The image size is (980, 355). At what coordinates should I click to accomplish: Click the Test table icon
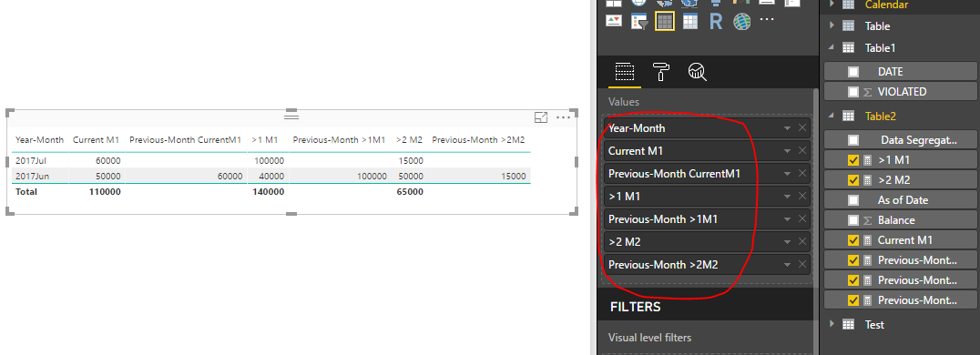click(848, 324)
